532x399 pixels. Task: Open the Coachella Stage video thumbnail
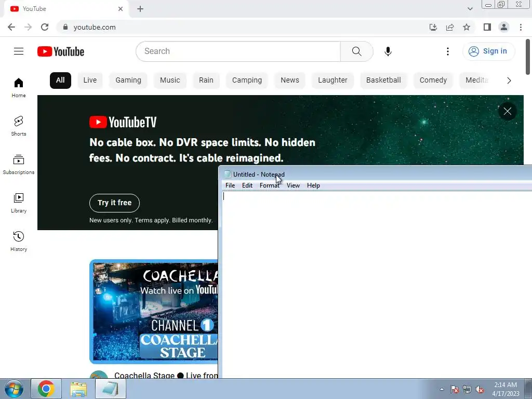154,312
